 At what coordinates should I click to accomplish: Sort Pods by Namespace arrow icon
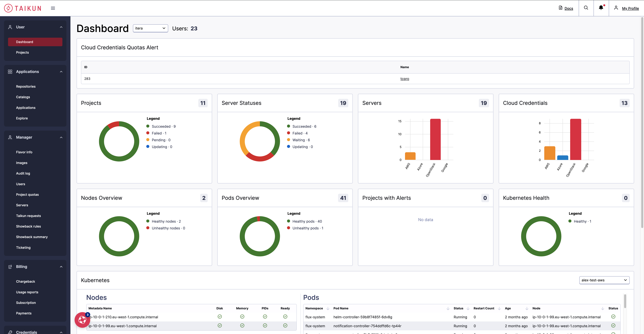tap(328, 309)
